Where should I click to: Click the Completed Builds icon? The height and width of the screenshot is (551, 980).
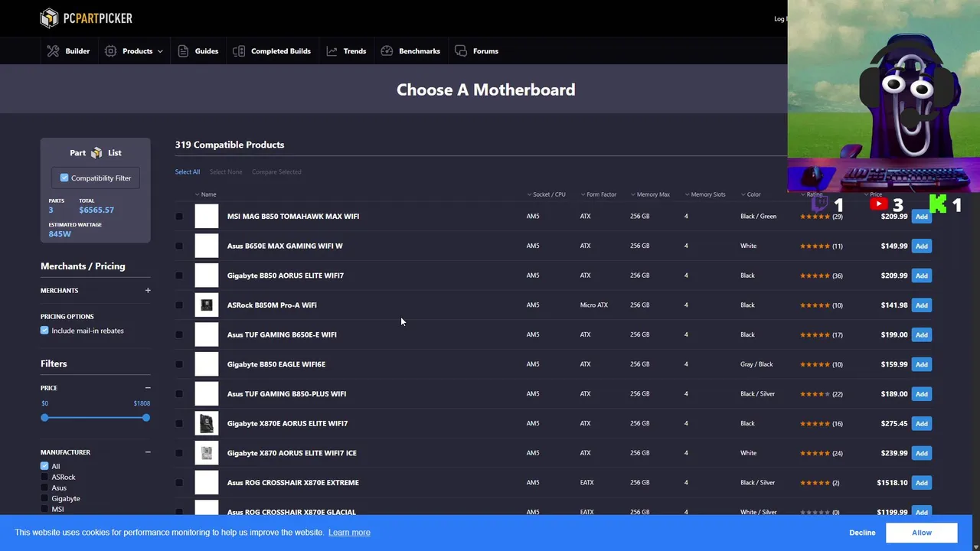(239, 51)
